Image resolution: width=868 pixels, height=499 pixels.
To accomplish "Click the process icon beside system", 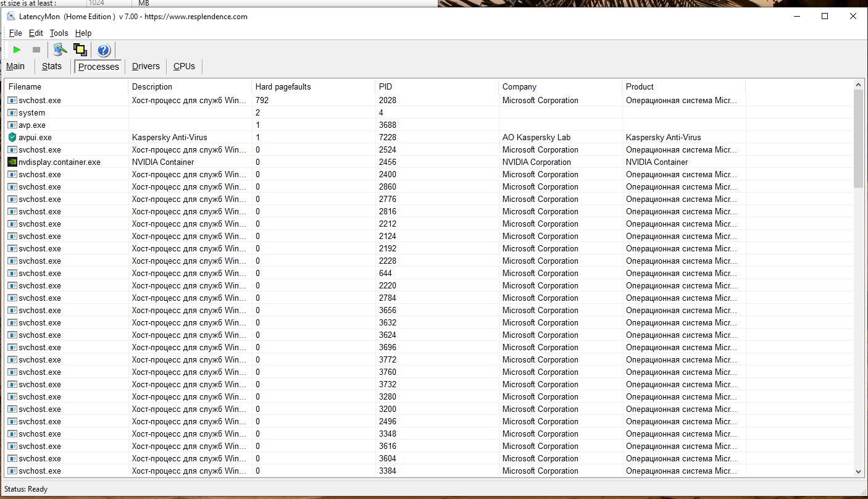I will (x=12, y=112).
